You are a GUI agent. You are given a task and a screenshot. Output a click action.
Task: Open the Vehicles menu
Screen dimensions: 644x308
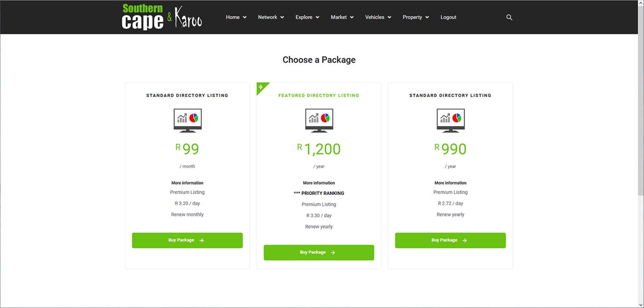pos(378,17)
